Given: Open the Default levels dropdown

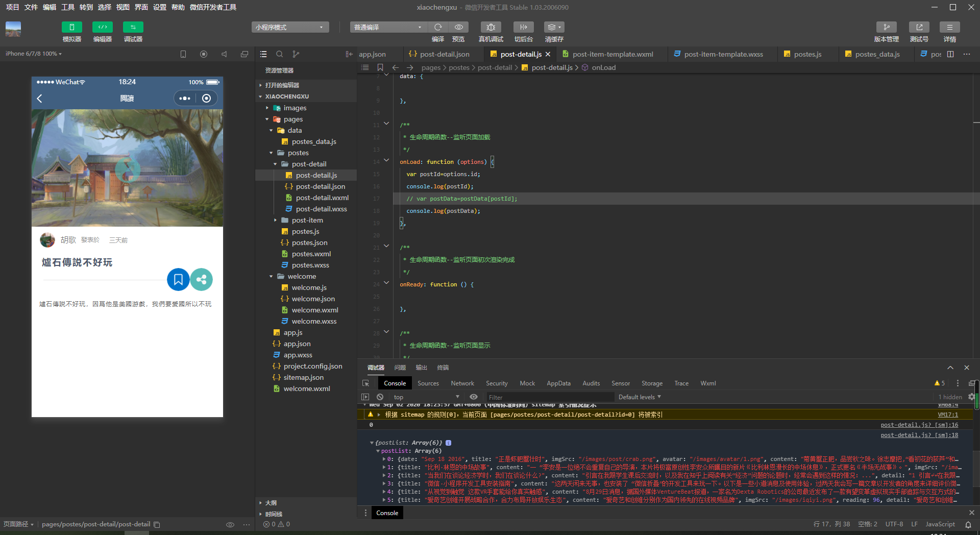Looking at the screenshot, I should (640, 397).
